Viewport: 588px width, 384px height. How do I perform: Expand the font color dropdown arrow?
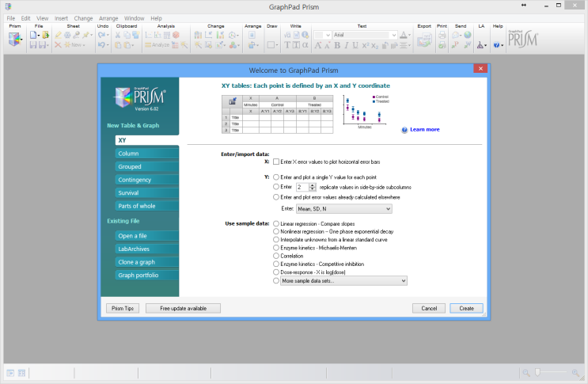point(409,35)
